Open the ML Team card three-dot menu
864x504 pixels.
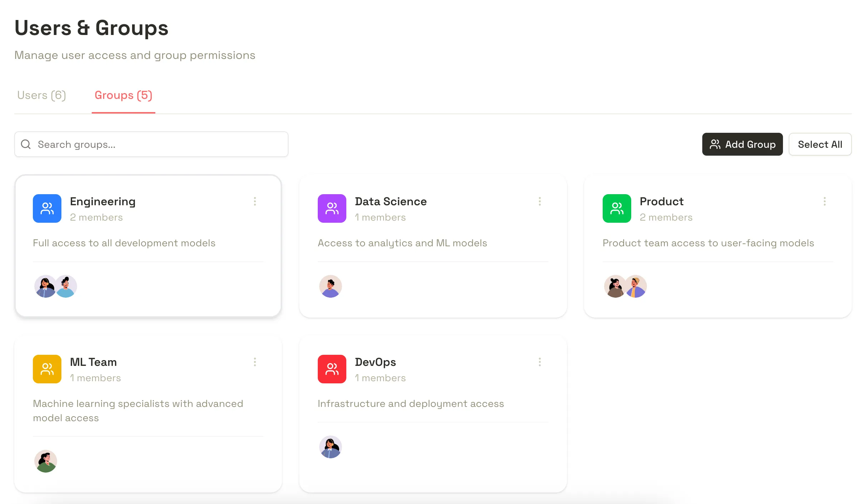coord(255,362)
